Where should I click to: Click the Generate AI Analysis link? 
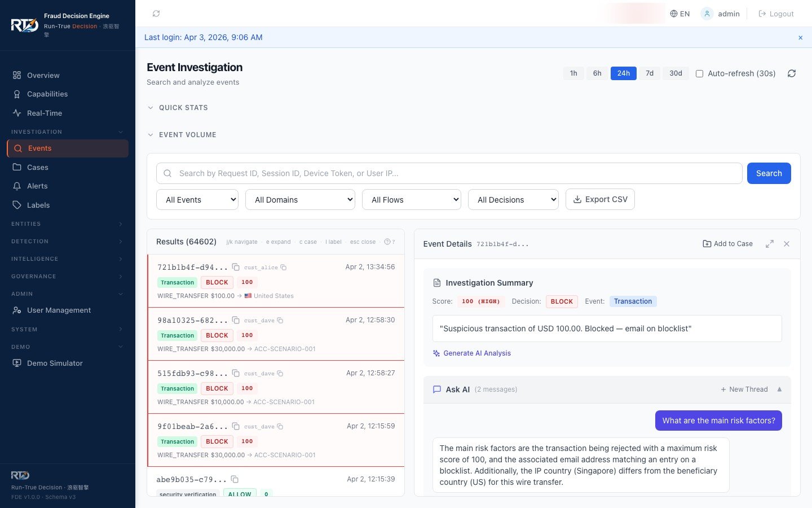click(477, 353)
